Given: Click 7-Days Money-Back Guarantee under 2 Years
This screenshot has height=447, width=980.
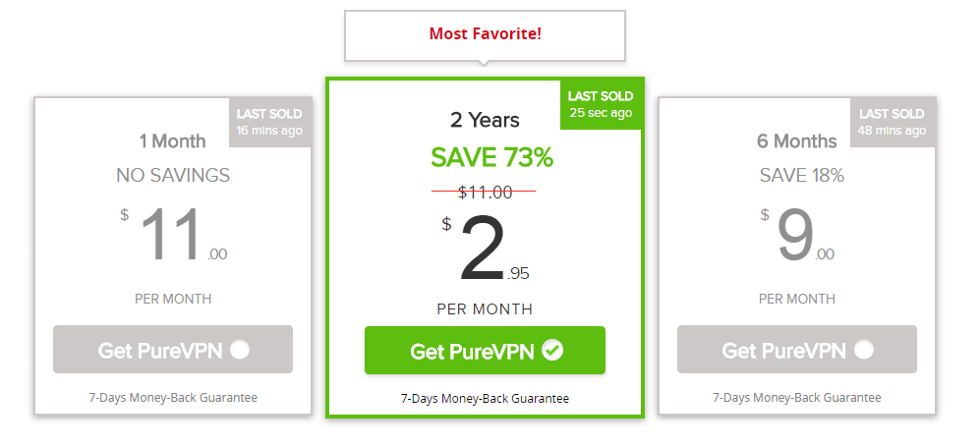Looking at the screenshot, I should click(x=485, y=398).
